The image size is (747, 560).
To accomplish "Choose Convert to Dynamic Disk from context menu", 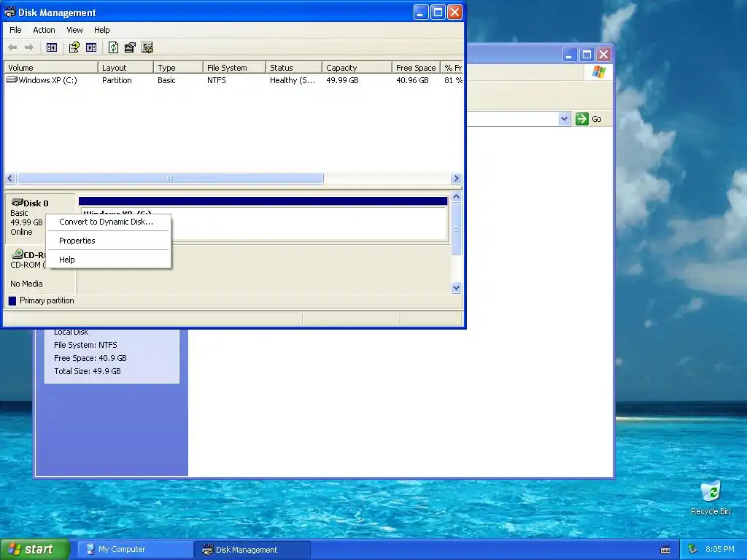I will pos(109,222).
